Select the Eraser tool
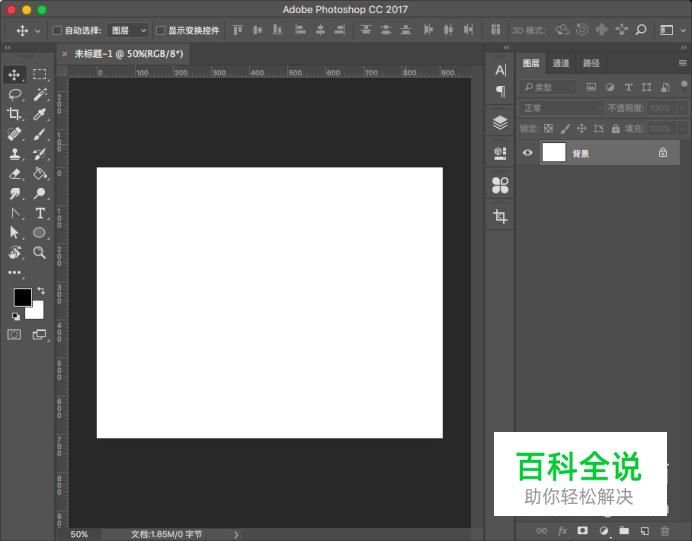Screen dimensions: 692x541 [x=15, y=173]
